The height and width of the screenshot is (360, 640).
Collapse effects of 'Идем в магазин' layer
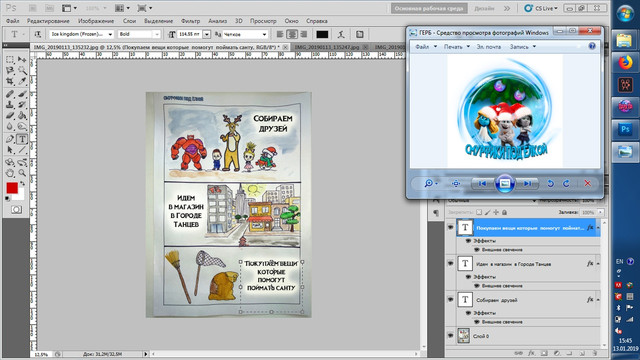click(598, 264)
